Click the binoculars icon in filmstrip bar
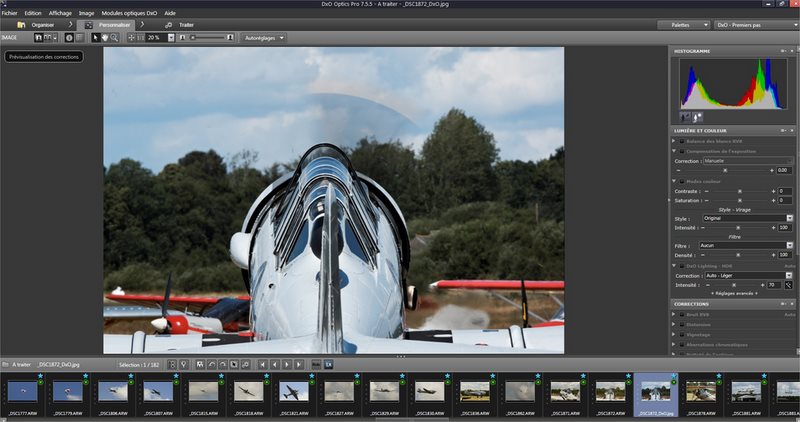Screen dimensions: 800x422 [199, 365]
